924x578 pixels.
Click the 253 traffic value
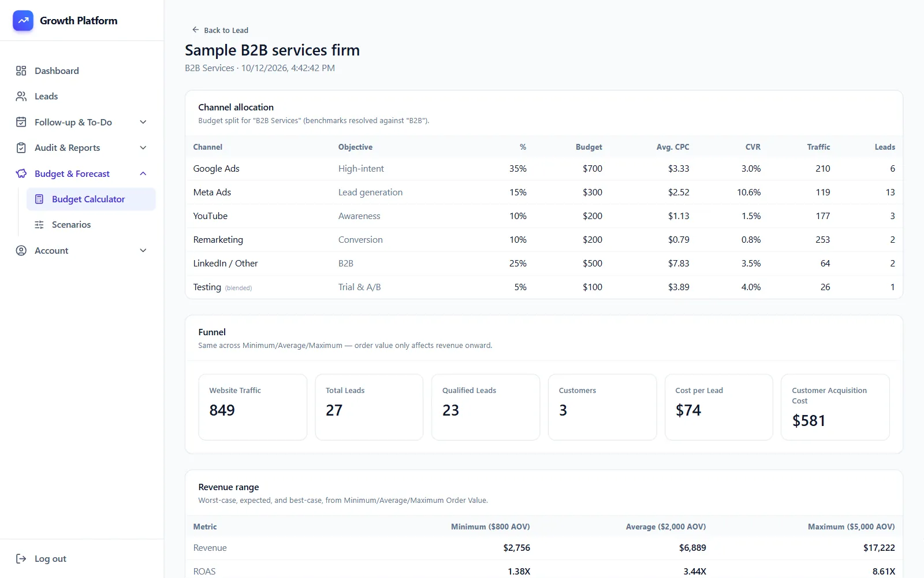(x=822, y=239)
